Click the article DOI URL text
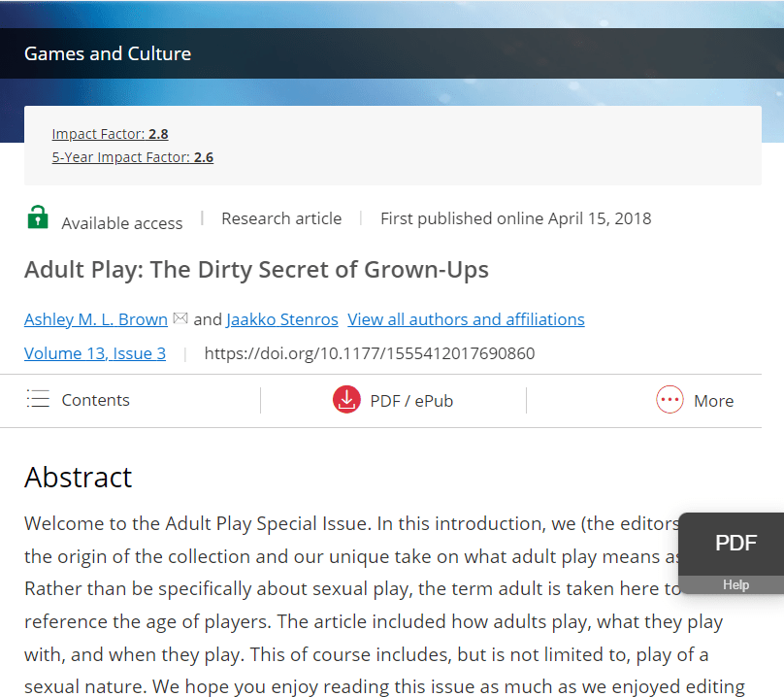The image size is (784, 697). 369,353
